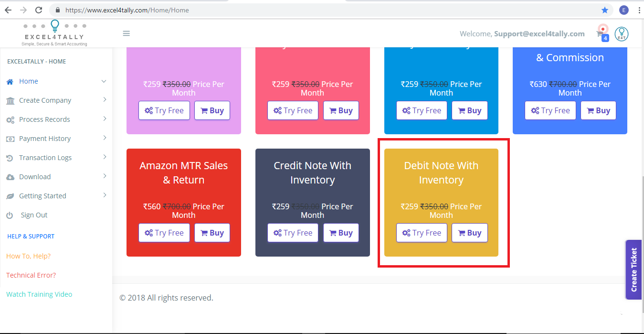The width and height of the screenshot is (644, 334).
Task: Click the hamburger menu toggle icon
Action: point(127,33)
